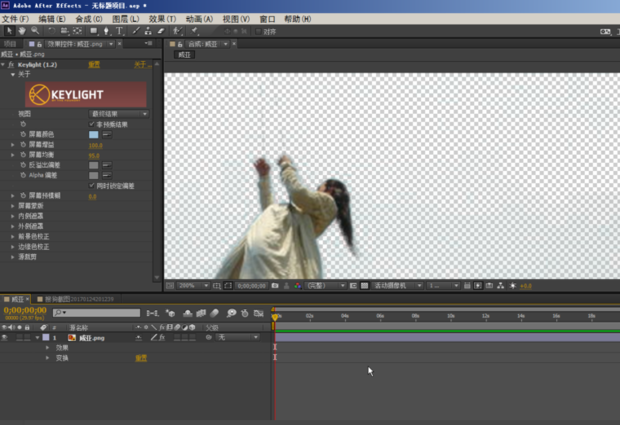Click the composition flowchart icon in viewer
Image resolution: width=620 pixels, height=425 pixels.
pos(501,285)
